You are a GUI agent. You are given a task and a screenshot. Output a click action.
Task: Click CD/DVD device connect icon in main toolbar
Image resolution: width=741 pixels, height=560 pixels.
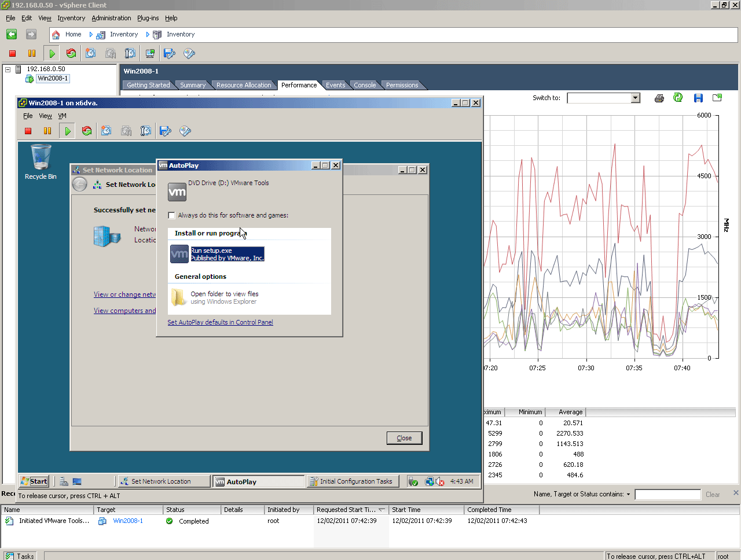(189, 53)
